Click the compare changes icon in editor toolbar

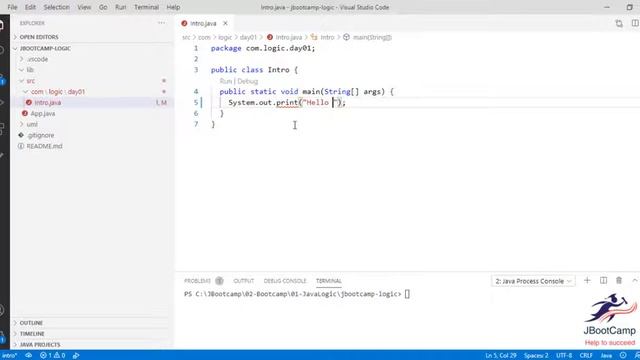pos(619,23)
